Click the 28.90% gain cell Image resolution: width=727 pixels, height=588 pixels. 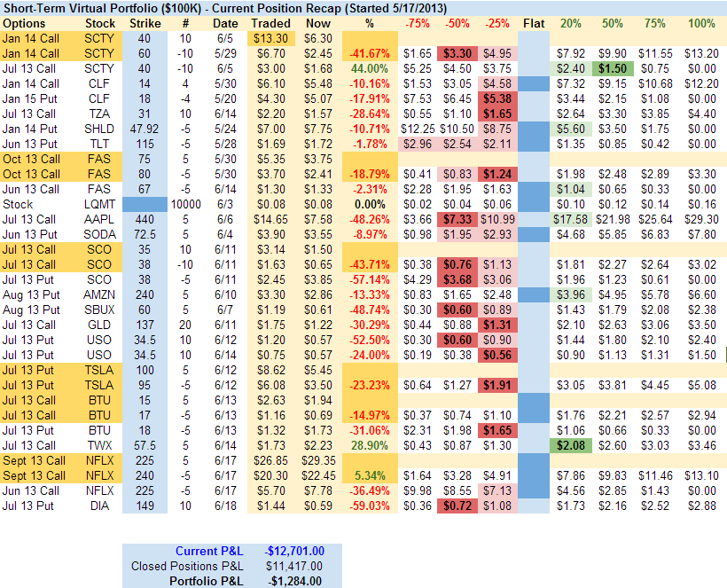point(370,444)
